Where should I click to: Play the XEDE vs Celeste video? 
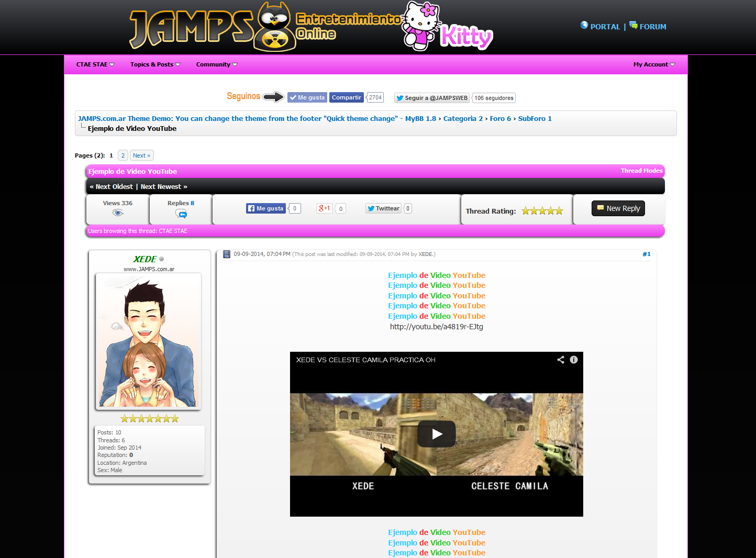pyautogui.click(x=436, y=434)
